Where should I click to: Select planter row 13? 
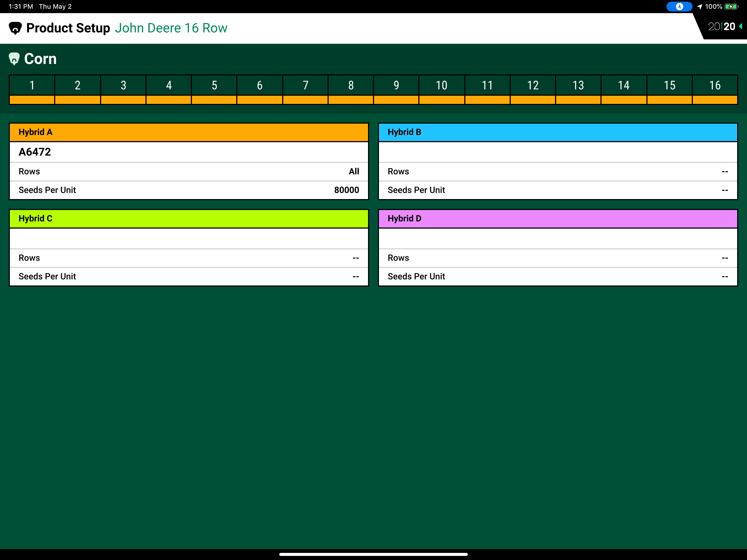click(x=578, y=85)
